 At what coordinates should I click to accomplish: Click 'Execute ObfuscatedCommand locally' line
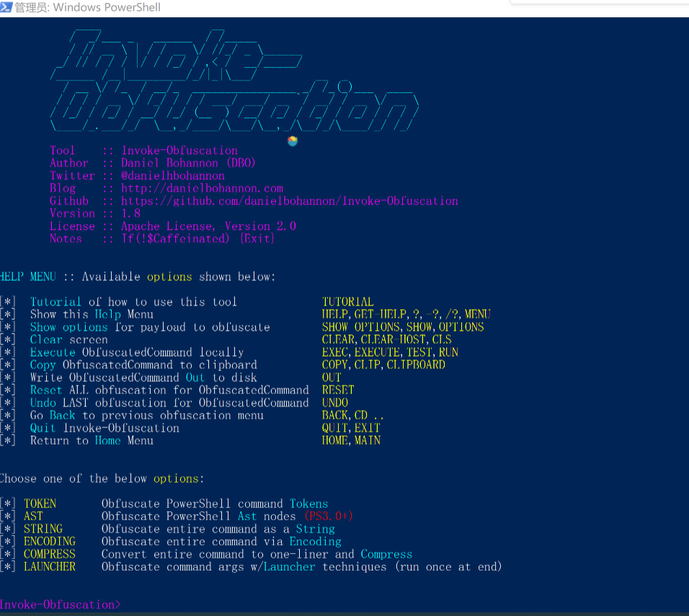[x=137, y=352]
